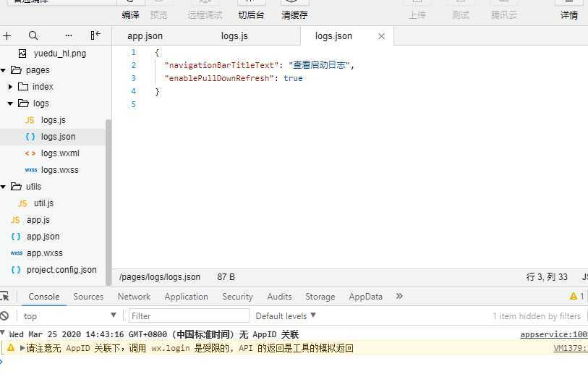Open the more options ellipsis menu
The image size is (588, 390).
pyautogui.click(x=68, y=35)
